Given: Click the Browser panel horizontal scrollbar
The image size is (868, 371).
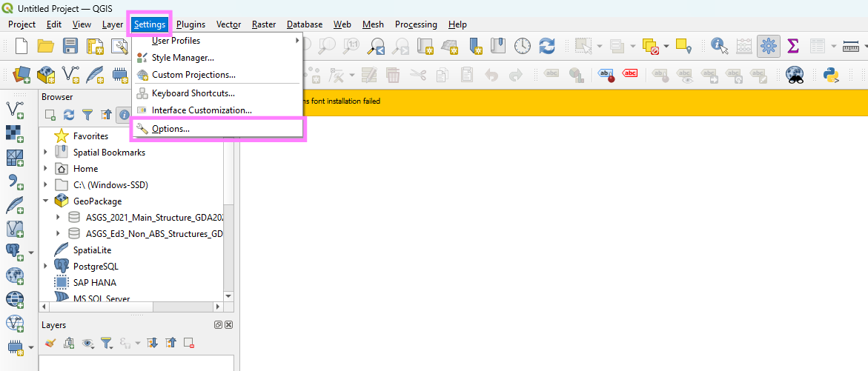Looking at the screenshot, I should (131, 306).
